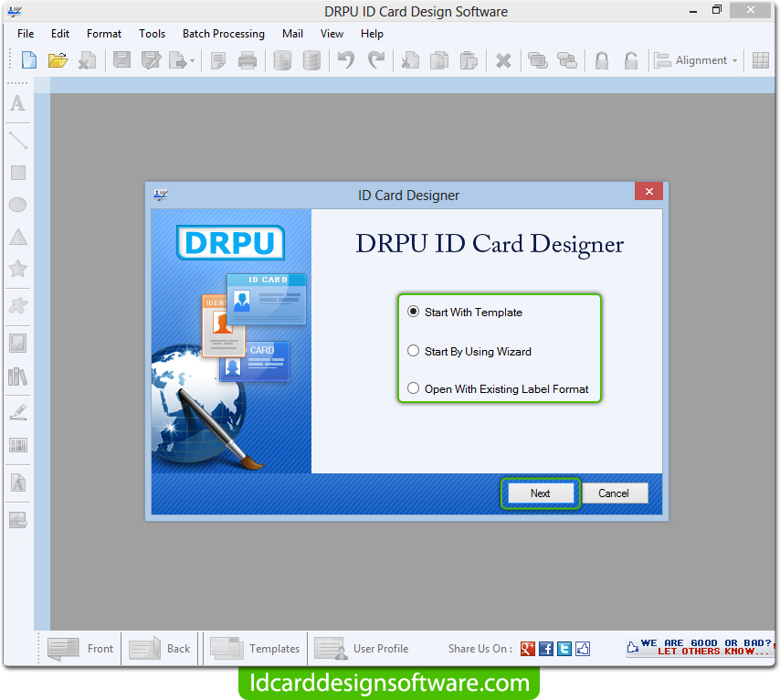Select Start With Template radio option
Screen dimensions: 780x700
tap(414, 312)
